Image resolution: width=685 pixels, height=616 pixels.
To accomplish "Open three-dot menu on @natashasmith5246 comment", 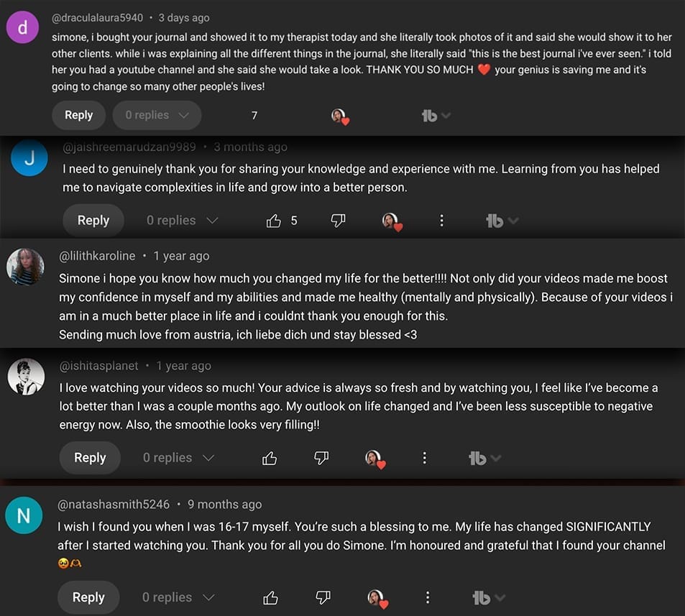I will pyautogui.click(x=428, y=597).
